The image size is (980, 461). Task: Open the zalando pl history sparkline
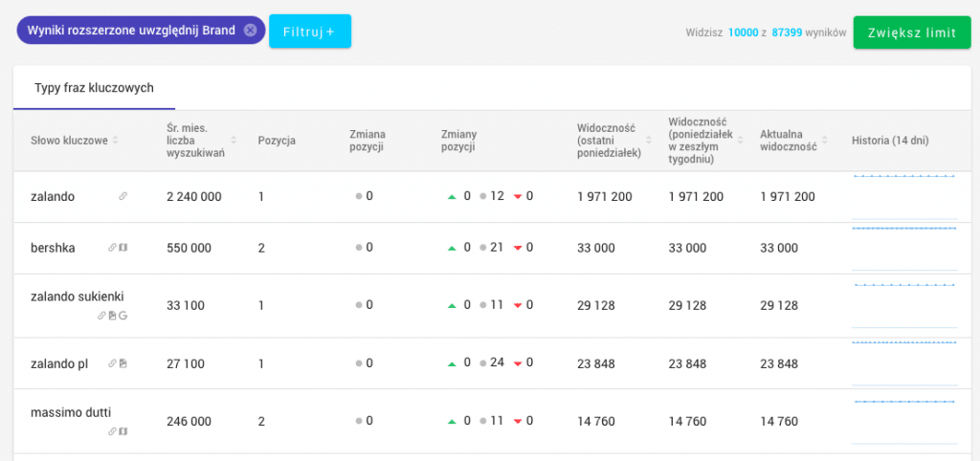coord(905,362)
